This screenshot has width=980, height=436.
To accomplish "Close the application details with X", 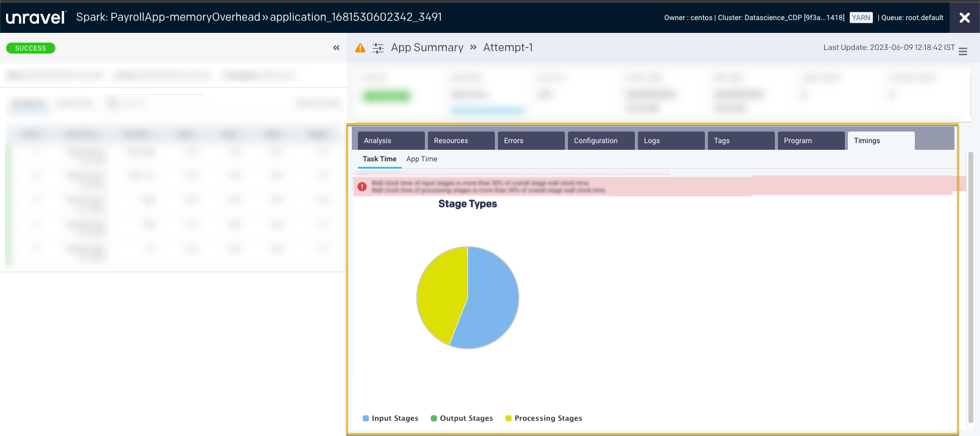I will coord(964,18).
